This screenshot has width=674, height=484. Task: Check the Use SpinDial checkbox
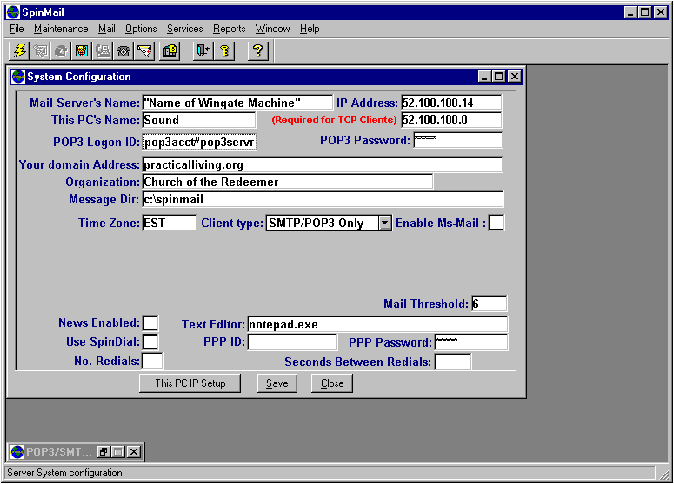tap(150, 342)
